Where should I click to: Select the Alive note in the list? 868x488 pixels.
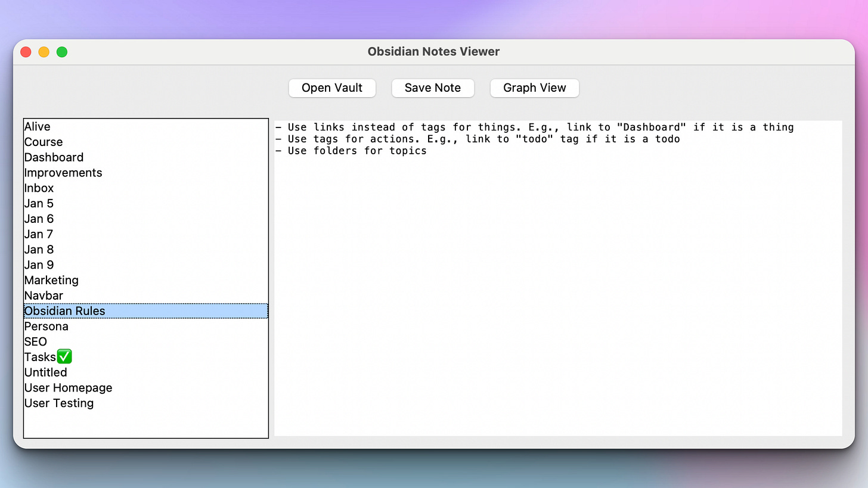pos(146,126)
